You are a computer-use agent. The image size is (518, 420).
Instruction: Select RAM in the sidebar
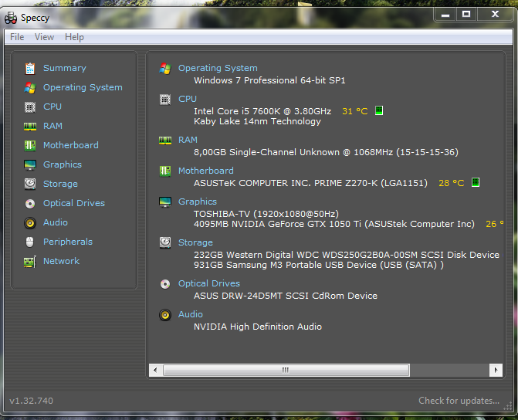tap(52, 126)
